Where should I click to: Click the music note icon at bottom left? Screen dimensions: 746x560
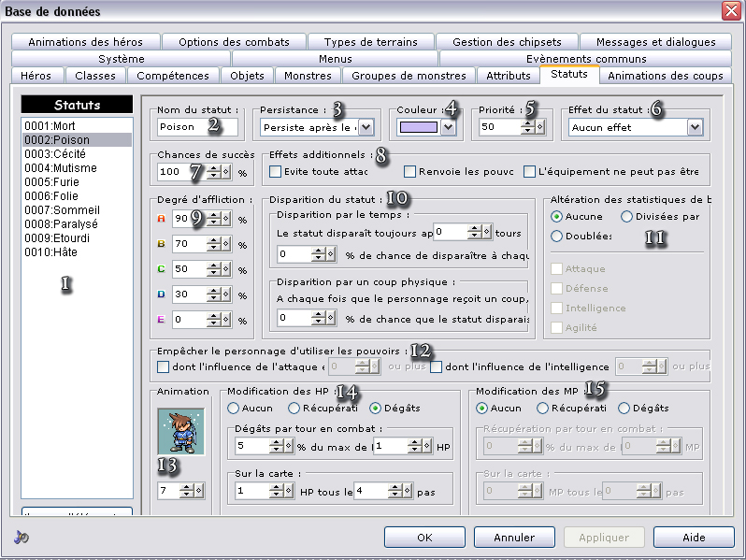(x=20, y=538)
